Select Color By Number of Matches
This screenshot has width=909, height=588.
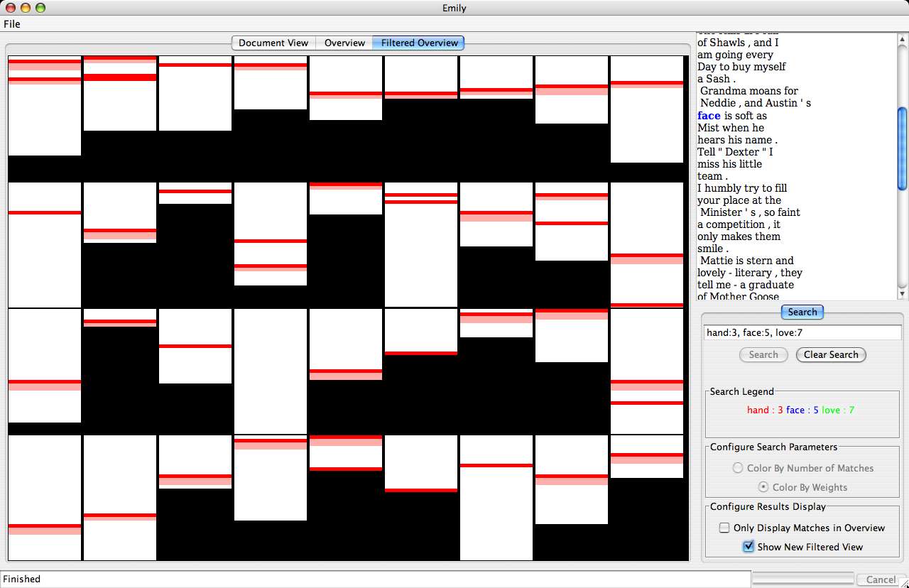click(803, 468)
